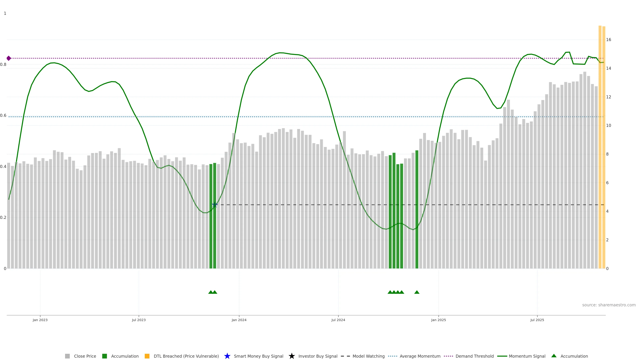Click the Model Watching dashed line legend

[x=345, y=356]
